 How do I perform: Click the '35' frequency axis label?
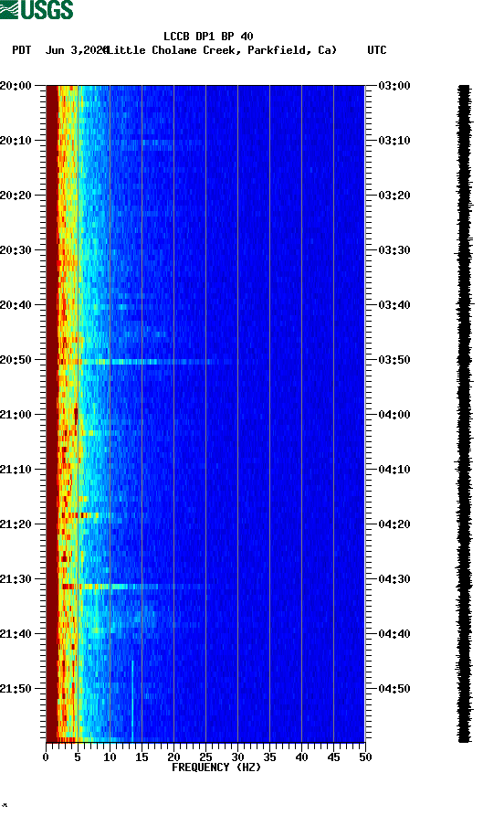click(269, 757)
